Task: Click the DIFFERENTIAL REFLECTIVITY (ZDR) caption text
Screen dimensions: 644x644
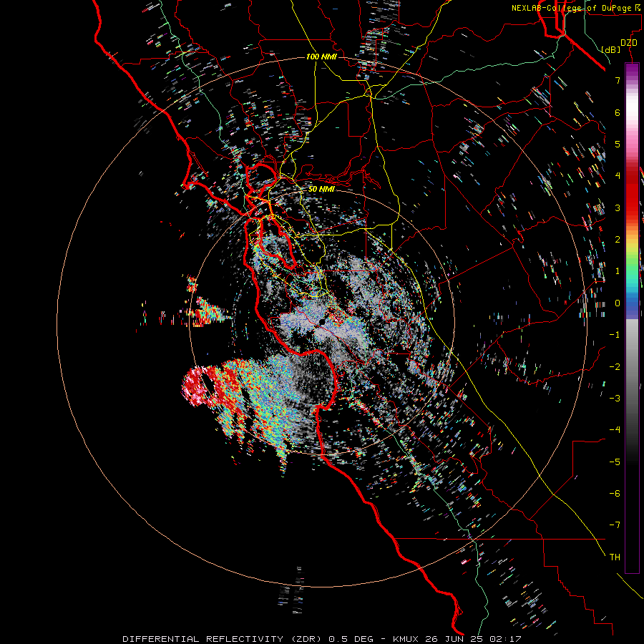Action: tap(223, 639)
